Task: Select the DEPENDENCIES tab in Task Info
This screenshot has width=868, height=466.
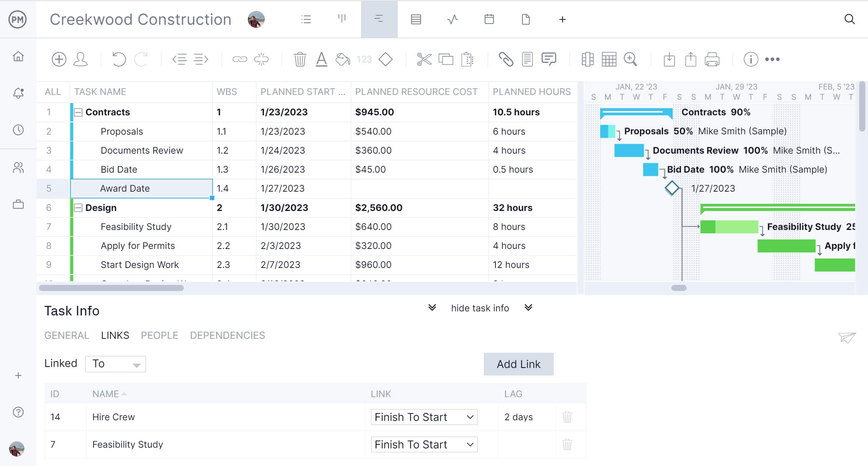Action: 228,335
